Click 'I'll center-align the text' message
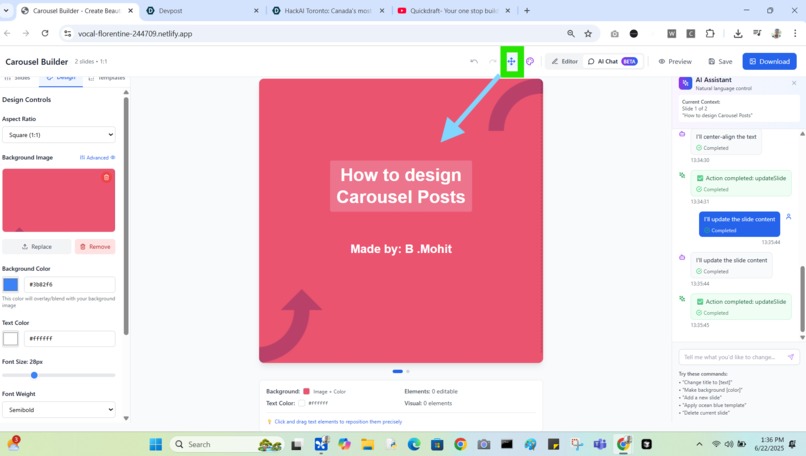 click(x=726, y=141)
